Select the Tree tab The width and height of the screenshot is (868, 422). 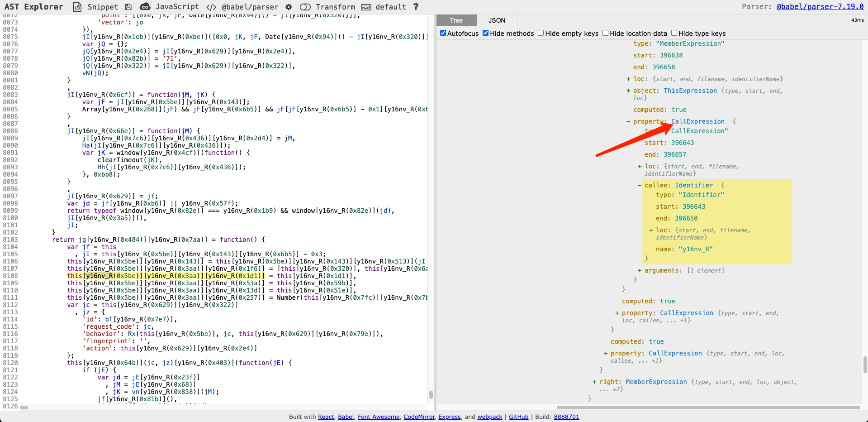456,20
